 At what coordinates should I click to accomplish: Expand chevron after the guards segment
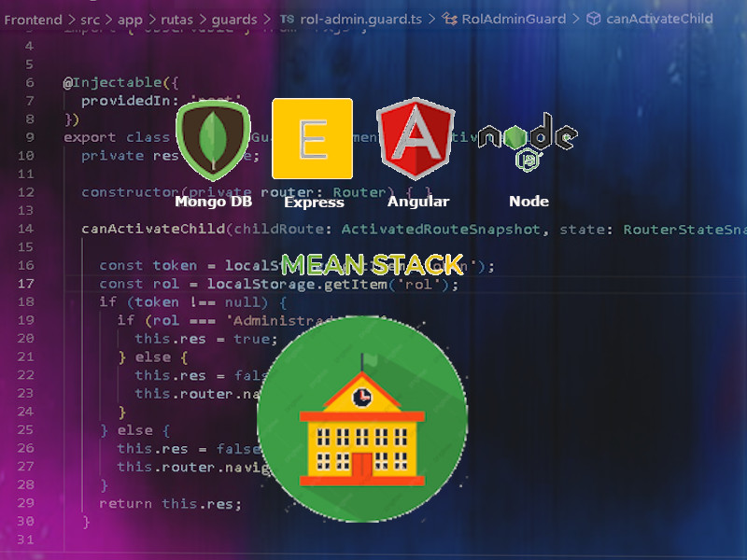(x=267, y=20)
